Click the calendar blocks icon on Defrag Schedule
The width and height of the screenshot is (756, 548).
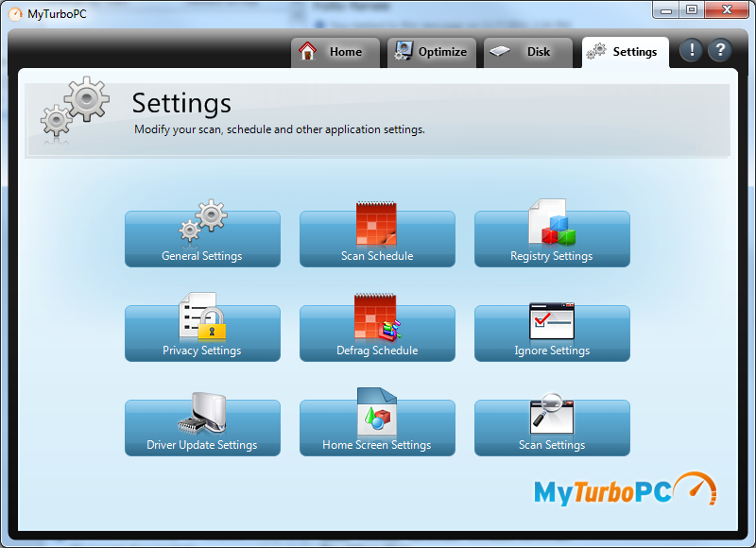pyautogui.click(x=377, y=317)
